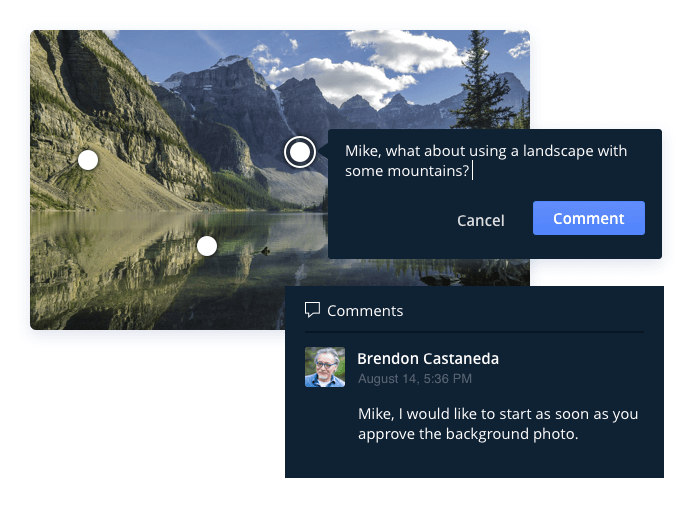Click the divider line under Comments header

[474, 332]
